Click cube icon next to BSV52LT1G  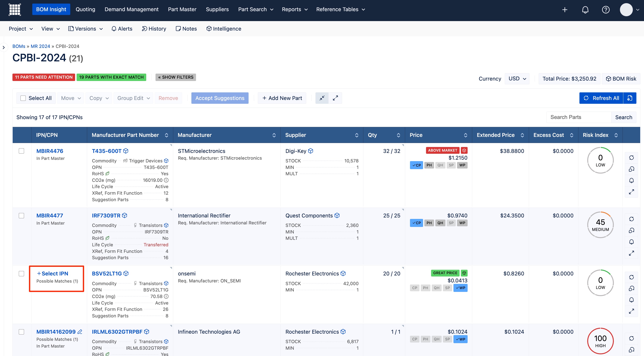[126, 274]
